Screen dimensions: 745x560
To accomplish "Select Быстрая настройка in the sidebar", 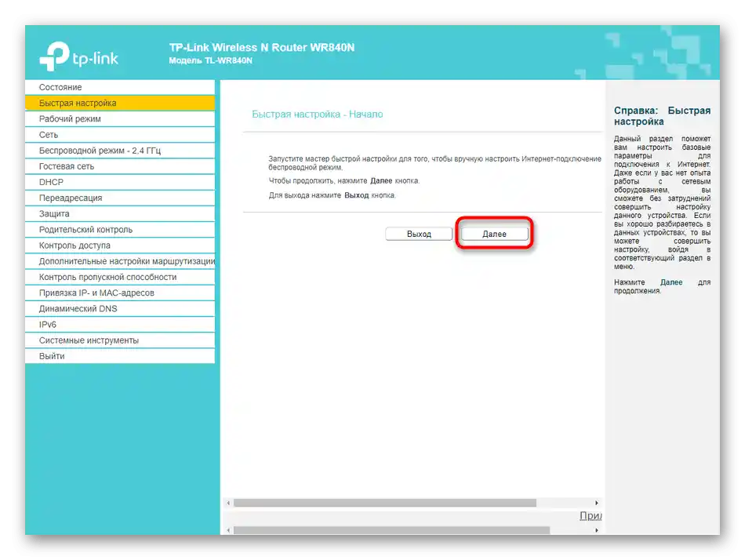I will pos(120,103).
